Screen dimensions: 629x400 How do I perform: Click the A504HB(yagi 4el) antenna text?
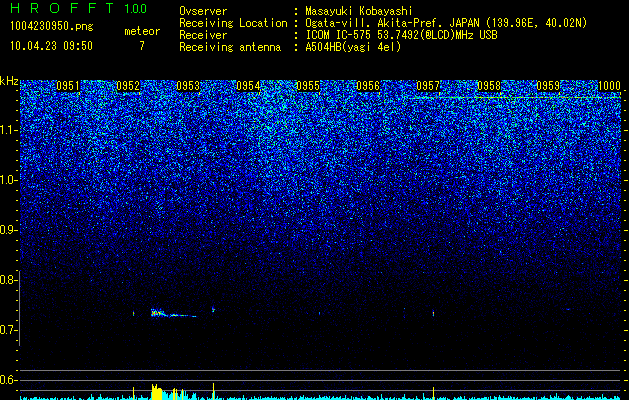[x=353, y=47]
